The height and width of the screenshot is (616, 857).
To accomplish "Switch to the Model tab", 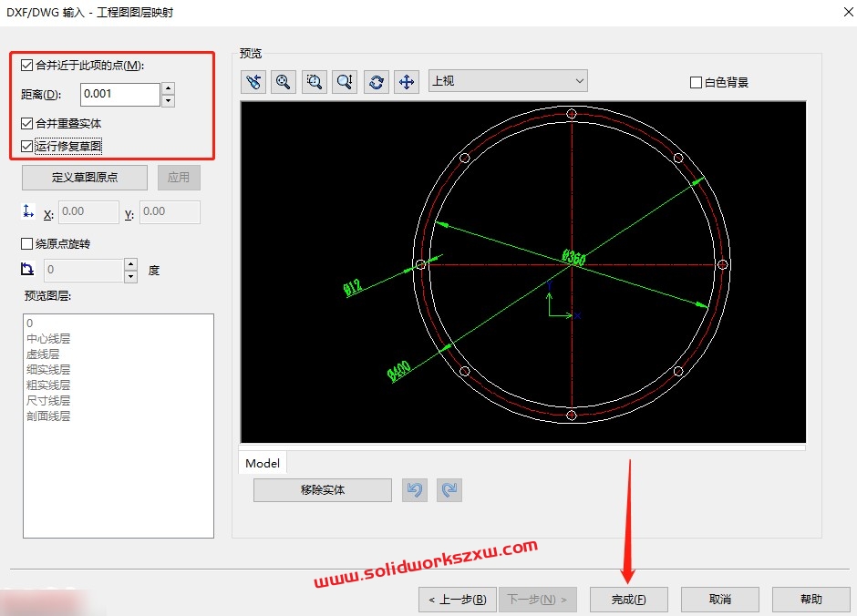I will click(262, 463).
